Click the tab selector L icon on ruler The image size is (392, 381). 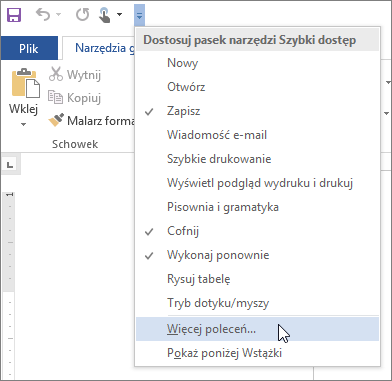coord(11,164)
